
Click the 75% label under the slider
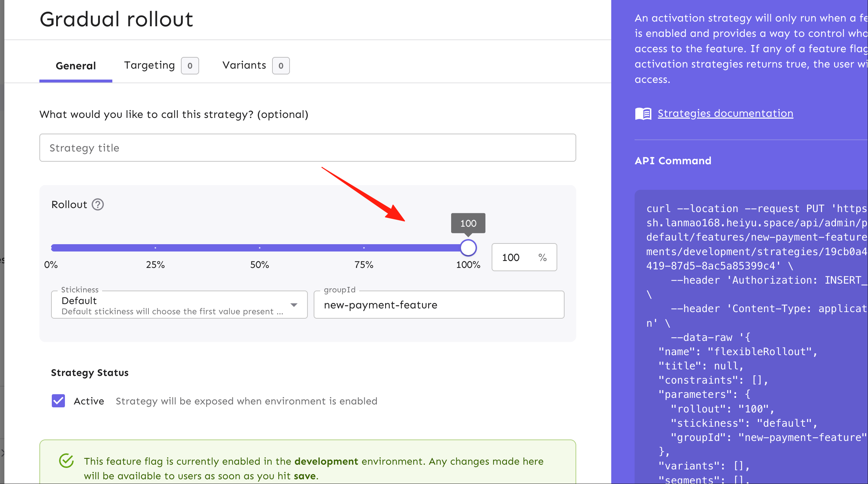(364, 265)
